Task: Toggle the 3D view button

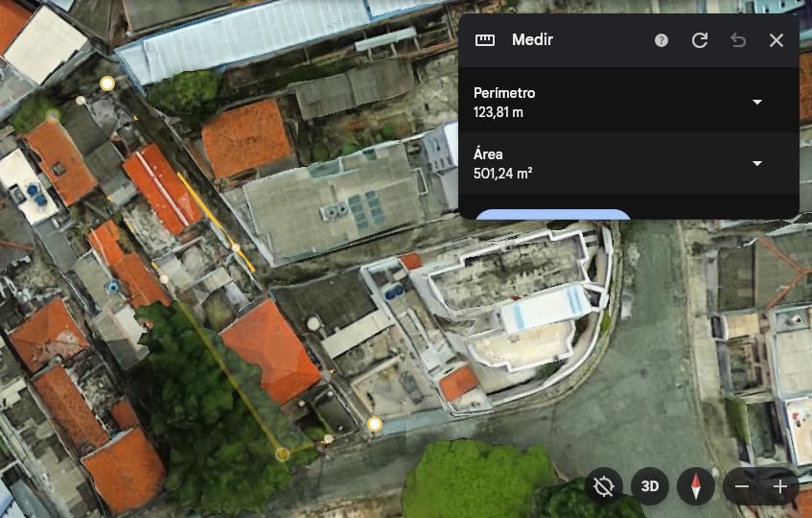Action: [x=650, y=486]
